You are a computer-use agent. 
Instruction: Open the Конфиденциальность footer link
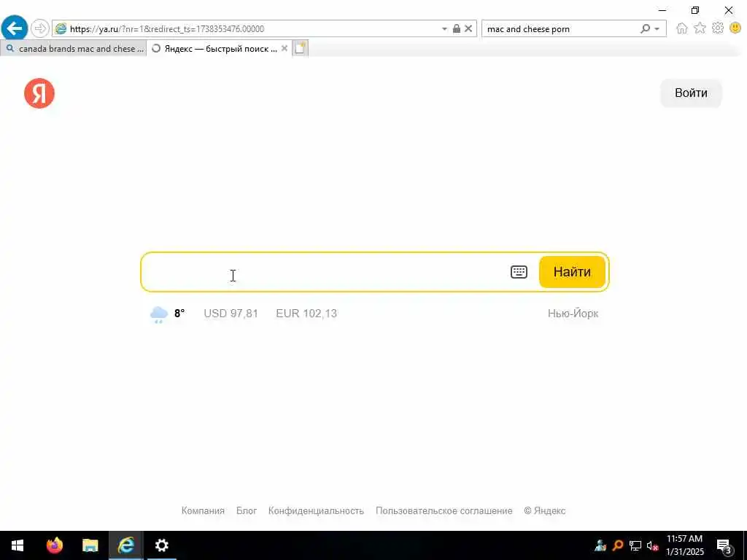pos(316,510)
